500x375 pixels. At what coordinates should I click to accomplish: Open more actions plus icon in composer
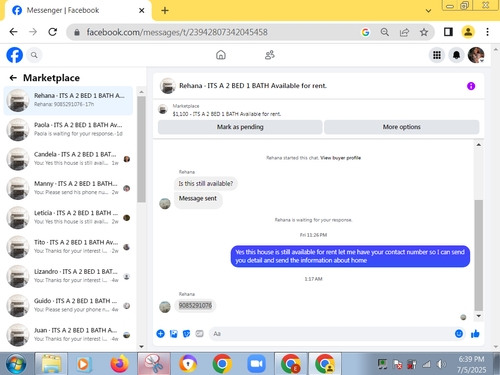[x=160, y=334]
